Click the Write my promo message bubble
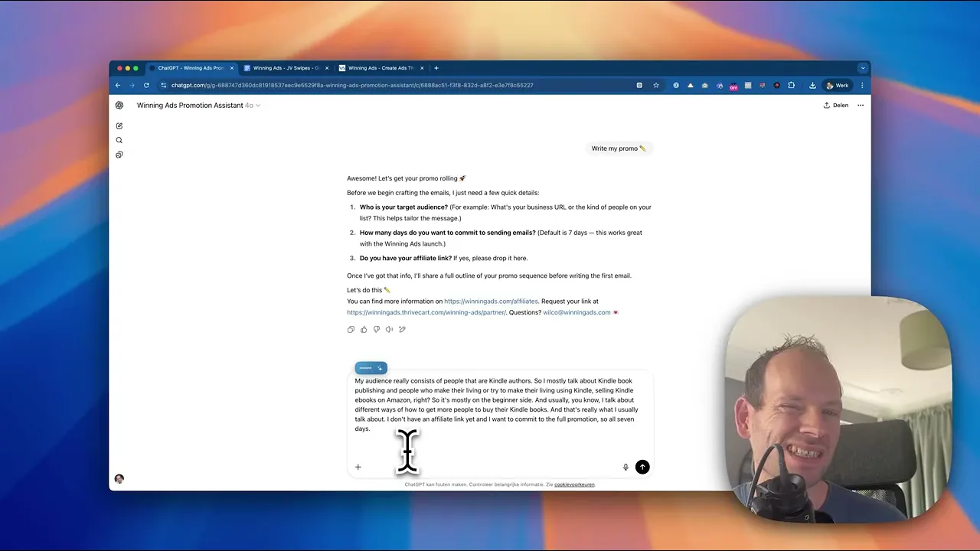 (x=619, y=148)
